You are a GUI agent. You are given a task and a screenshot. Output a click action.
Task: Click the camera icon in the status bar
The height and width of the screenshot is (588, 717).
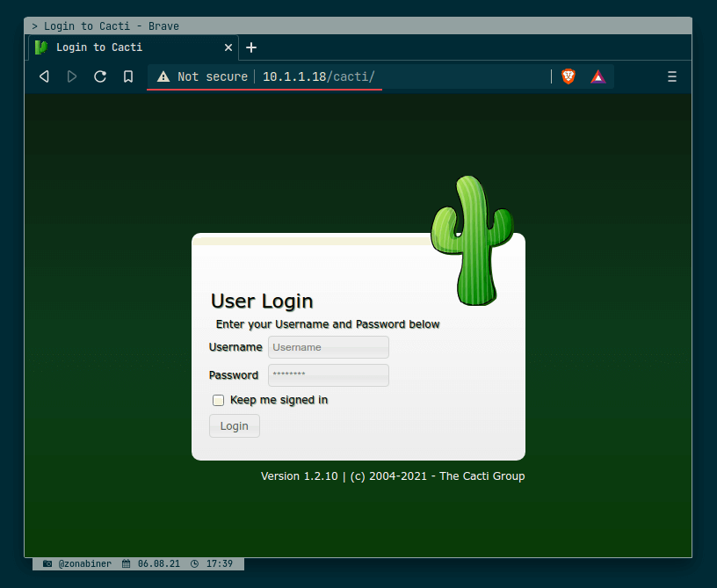(x=47, y=563)
